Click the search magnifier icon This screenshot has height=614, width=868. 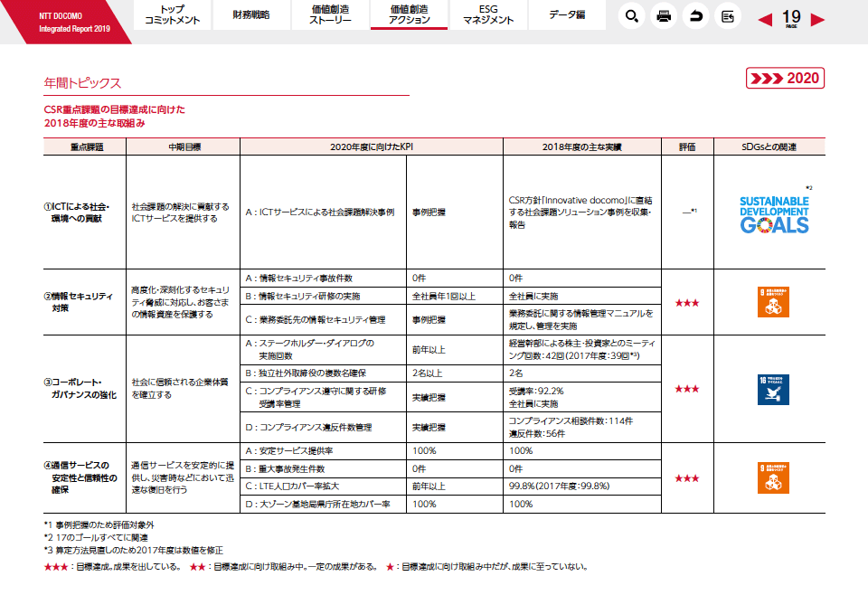[x=632, y=16]
